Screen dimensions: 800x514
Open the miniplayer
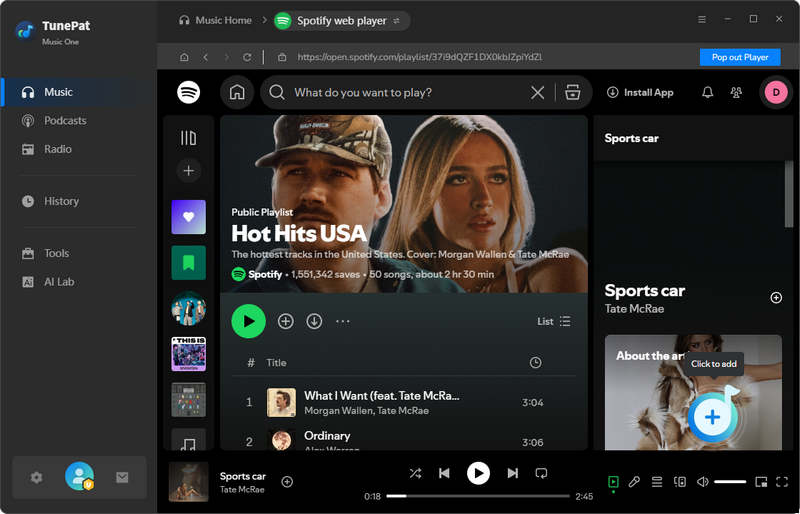click(x=761, y=482)
